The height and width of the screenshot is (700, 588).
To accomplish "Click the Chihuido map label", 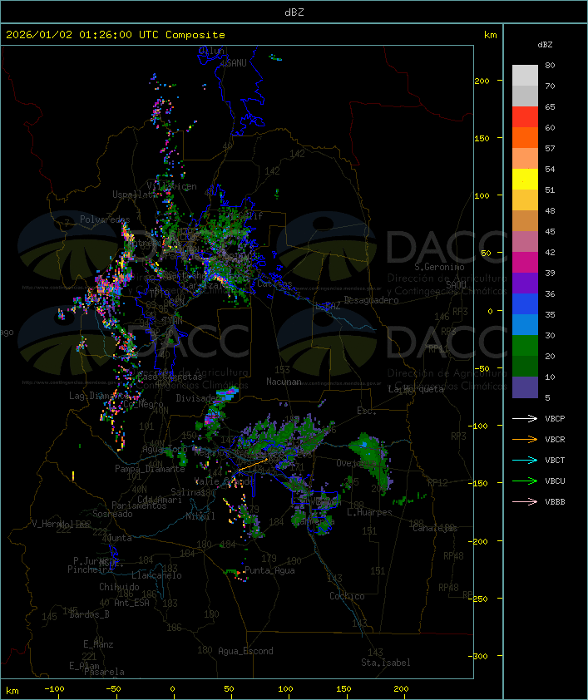I will click(119, 587).
